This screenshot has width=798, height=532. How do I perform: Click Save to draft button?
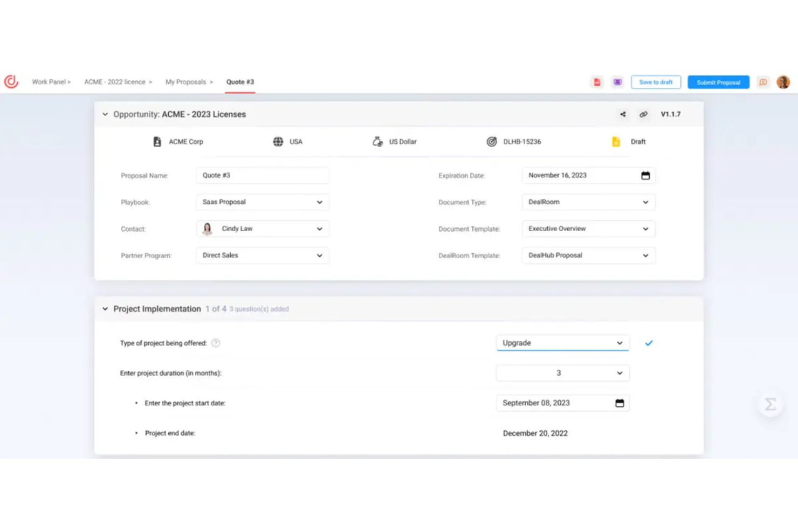pos(656,82)
